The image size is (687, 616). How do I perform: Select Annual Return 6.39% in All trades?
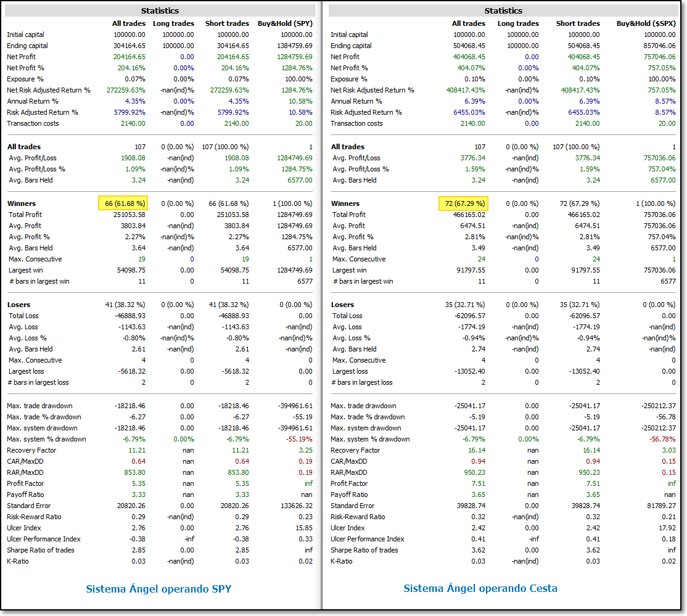tap(474, 101)
